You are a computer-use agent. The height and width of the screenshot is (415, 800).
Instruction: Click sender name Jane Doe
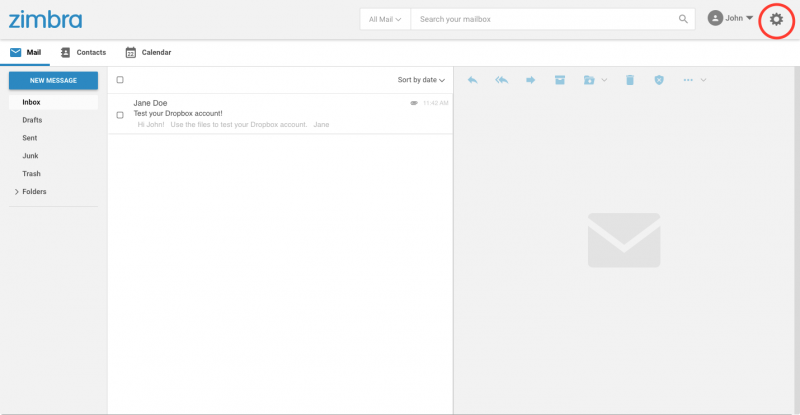(x=150, y=103)
